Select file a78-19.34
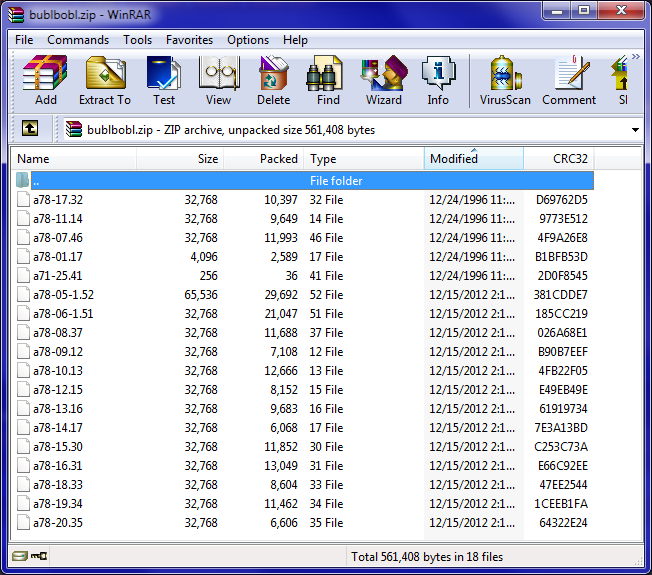652x575 pixels. pyautogui.click(x=58, y=503)
